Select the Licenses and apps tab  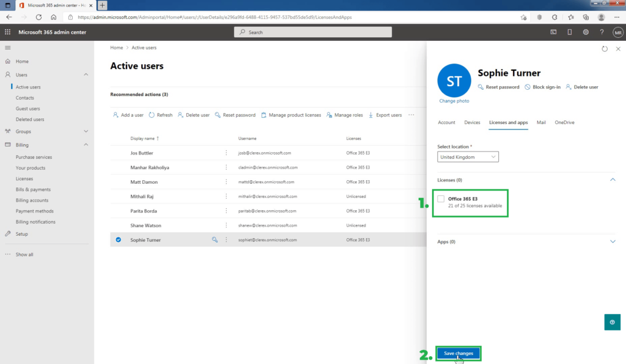click(x=508, y=122)
